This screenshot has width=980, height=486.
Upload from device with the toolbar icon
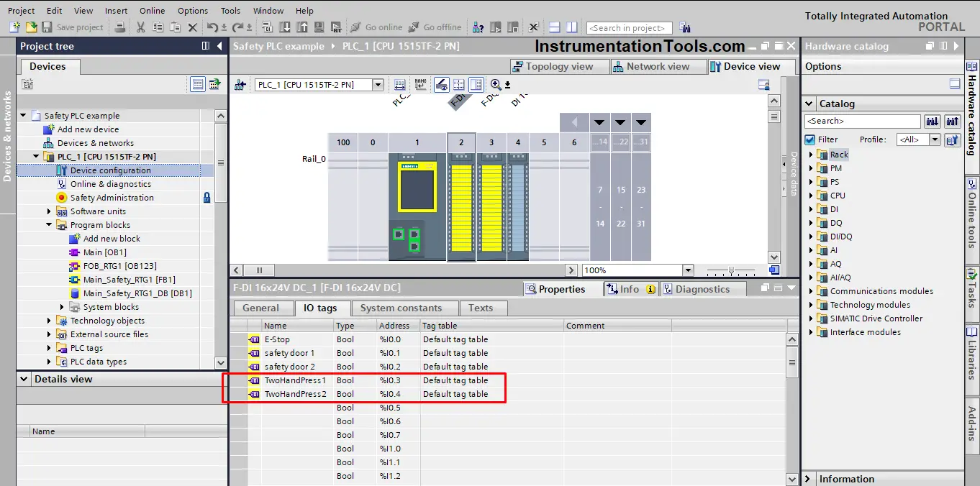301,27
